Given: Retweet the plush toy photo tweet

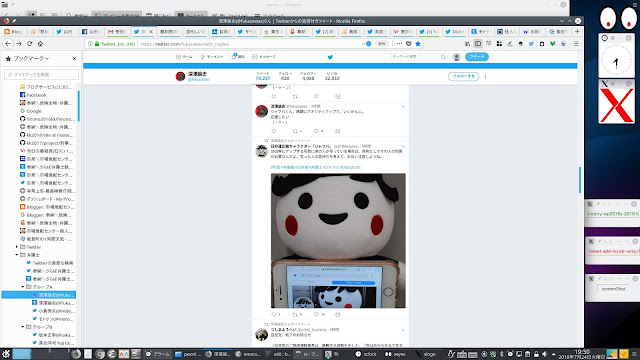Looking at the screenshot, I should 295,314.
